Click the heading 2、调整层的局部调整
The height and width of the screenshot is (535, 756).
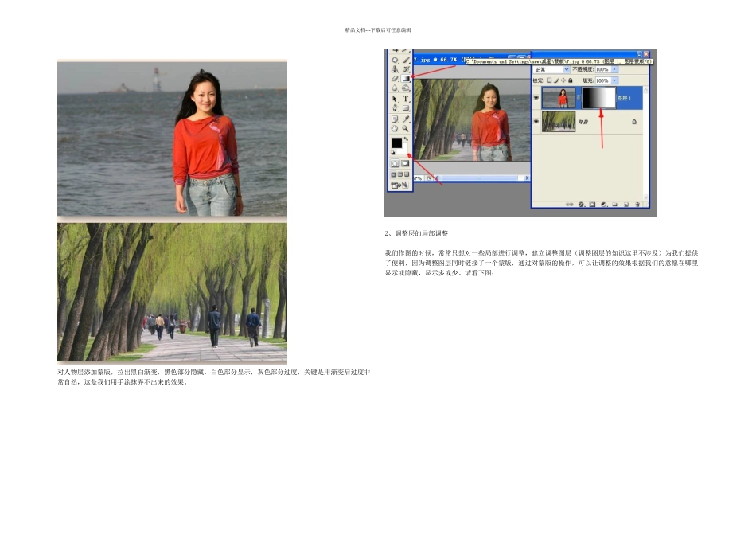coord(416,233)
